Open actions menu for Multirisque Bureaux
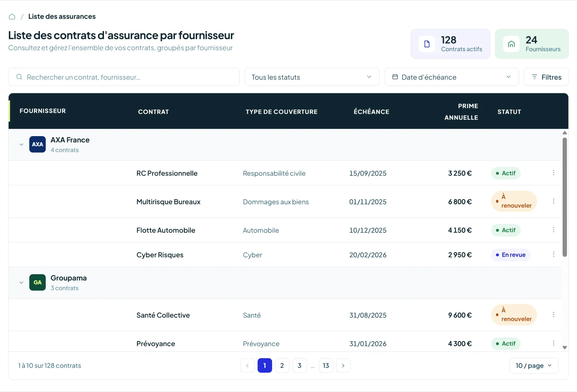Image resolution: width=577 pixels, height=392 pixels. [554, 201]
